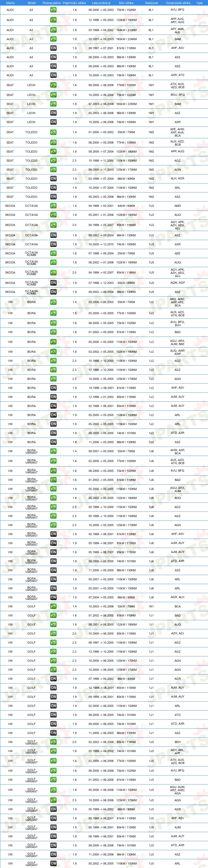Click engine code AEE

click(x=178, y=253)
